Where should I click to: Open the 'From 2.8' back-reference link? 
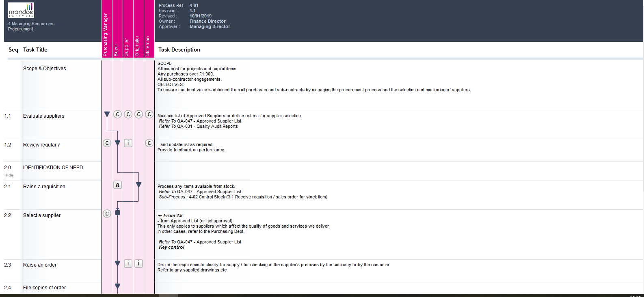170,215
